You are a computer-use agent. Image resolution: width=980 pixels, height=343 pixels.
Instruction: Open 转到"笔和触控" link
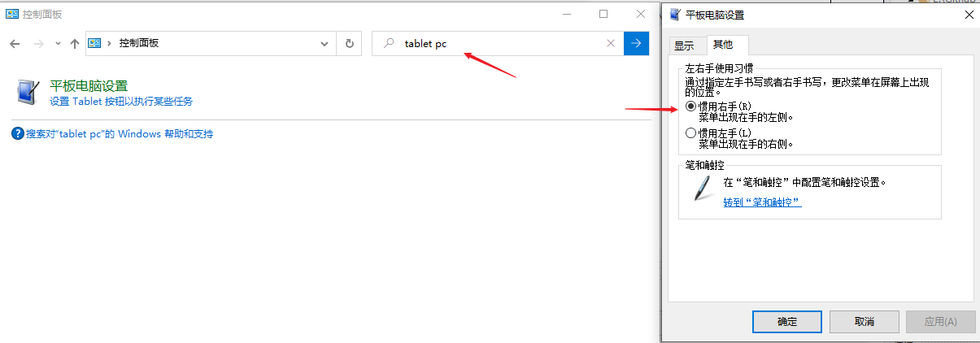coord(762,202)
